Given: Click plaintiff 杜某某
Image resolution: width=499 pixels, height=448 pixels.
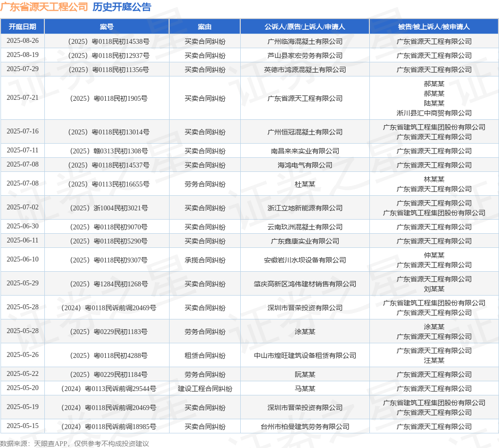Looking at the screenshot, I should (305, 184).
